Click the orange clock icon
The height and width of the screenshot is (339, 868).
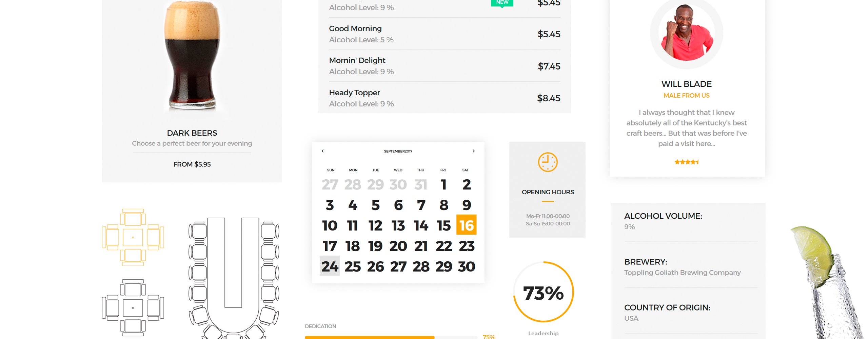tap(548, 162)
